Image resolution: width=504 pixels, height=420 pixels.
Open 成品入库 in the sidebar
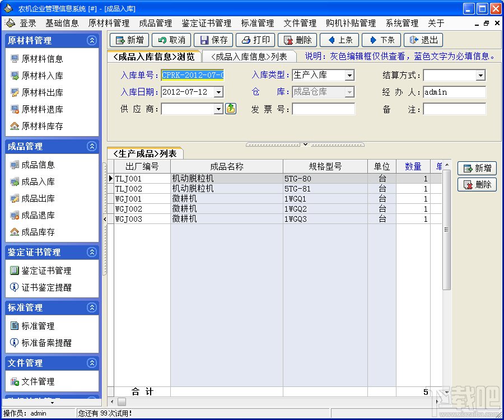32,181
